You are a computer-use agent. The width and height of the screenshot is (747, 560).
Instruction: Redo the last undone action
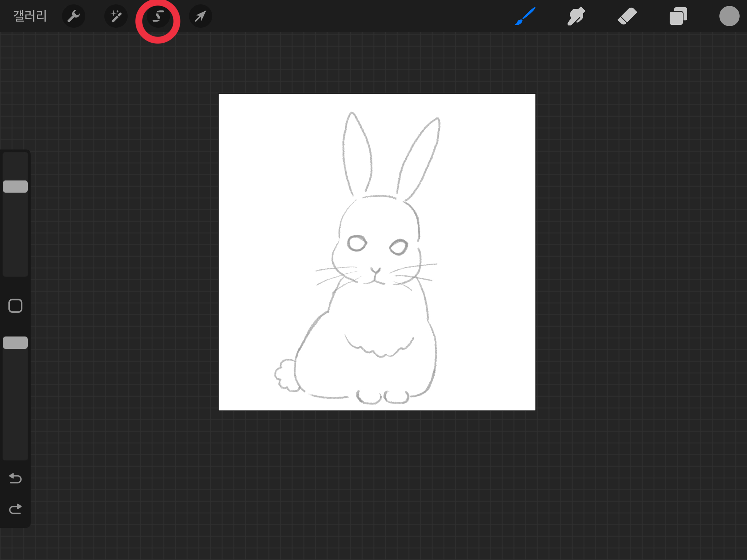[15, 509]
